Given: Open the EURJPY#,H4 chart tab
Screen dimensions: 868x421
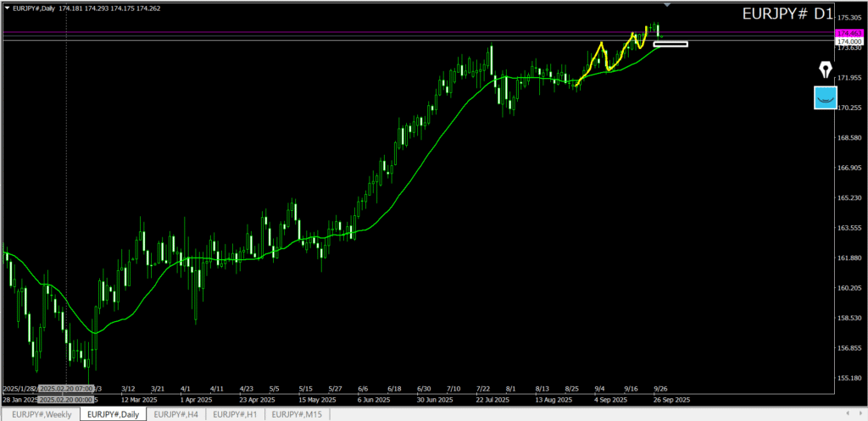Looking at the screenshot, I should [175, 414].
